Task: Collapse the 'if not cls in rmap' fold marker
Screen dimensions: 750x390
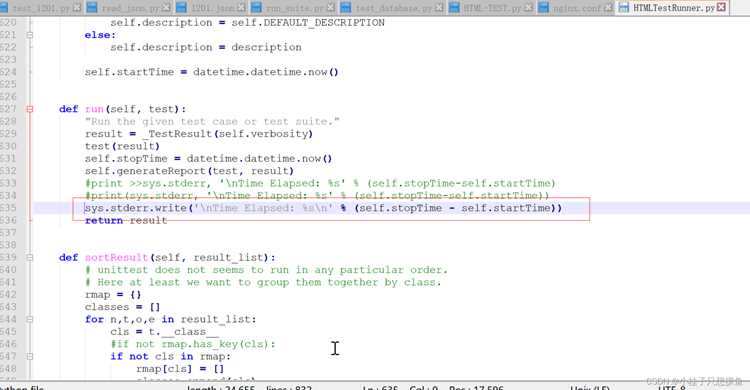Action: [x=30, y=357]
